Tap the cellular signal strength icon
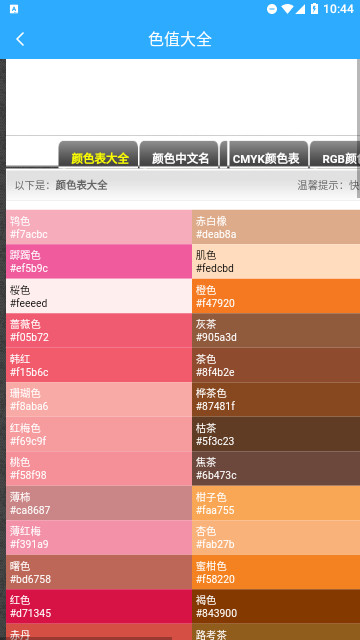The width and height of the screenshot is (360, 640). click(x=300, y=9)
